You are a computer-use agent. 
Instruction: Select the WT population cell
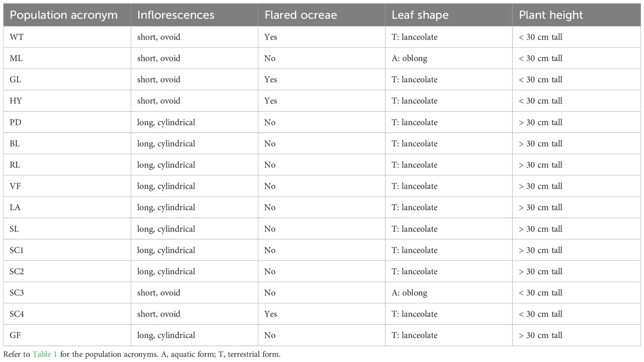[67, 37]
